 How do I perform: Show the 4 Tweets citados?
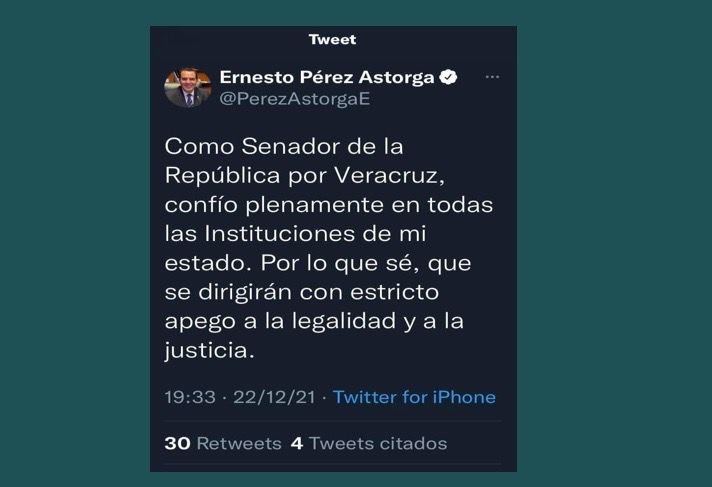tap(369, 443)
